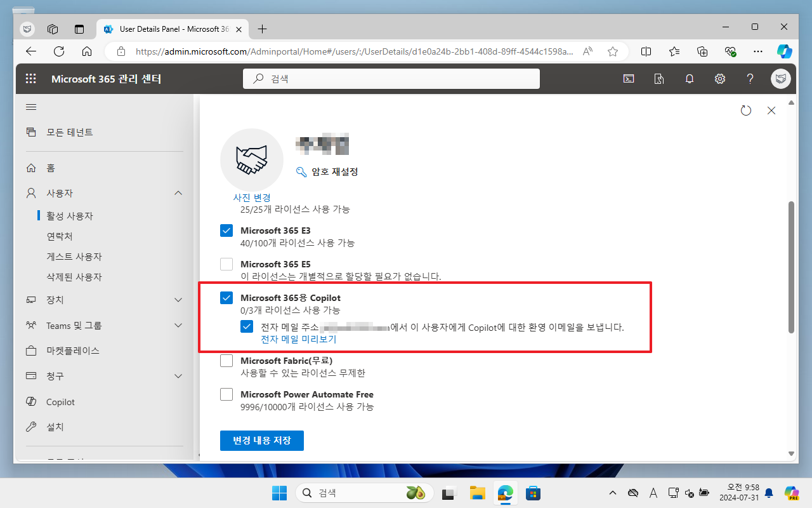Go to browser home page icon
The width and height of the screenshot is (812, 508).
point(87,51)
